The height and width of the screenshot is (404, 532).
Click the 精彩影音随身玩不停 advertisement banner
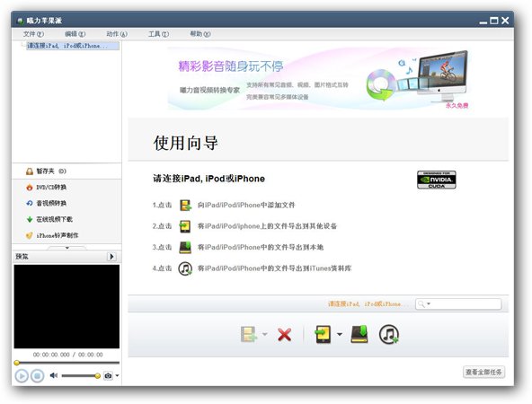(x=319, y=79)
